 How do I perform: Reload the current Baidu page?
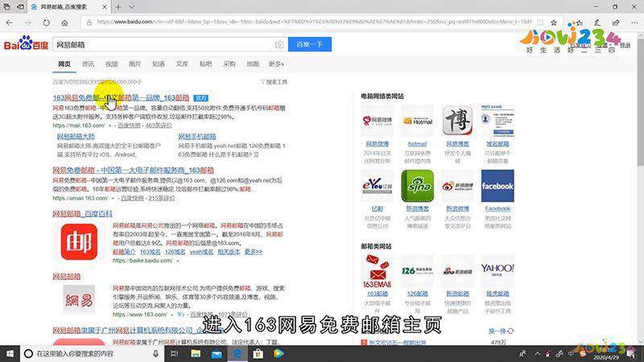46,23
